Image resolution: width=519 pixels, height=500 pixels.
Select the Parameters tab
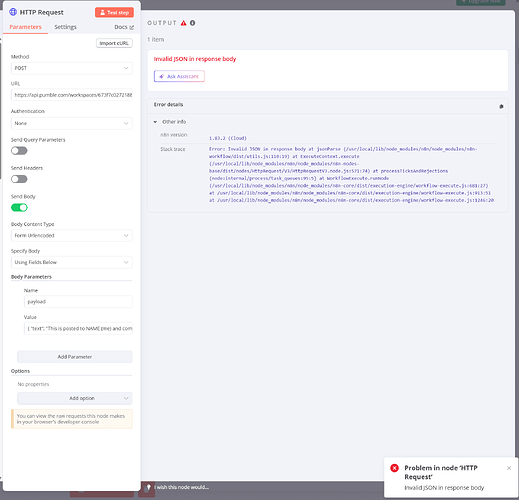click(25, 27)
